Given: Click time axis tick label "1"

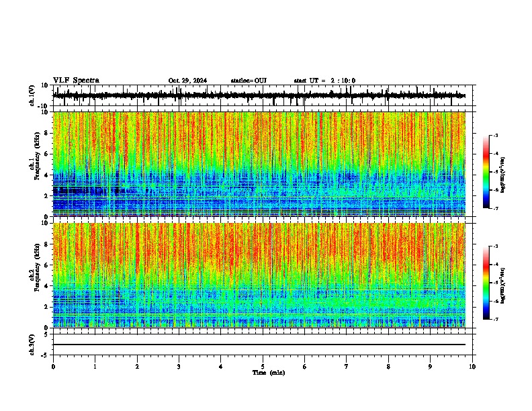Looking at the screenshot, I should [95, 367].
